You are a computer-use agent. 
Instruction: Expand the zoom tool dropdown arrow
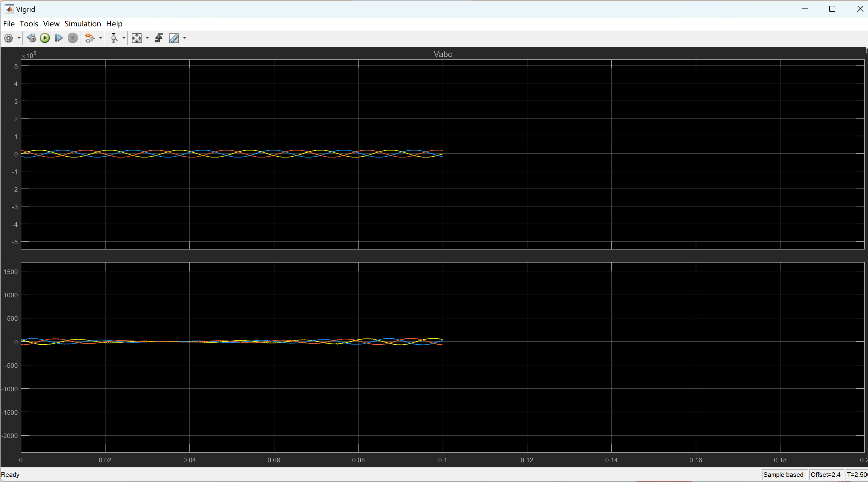[124, 38]
